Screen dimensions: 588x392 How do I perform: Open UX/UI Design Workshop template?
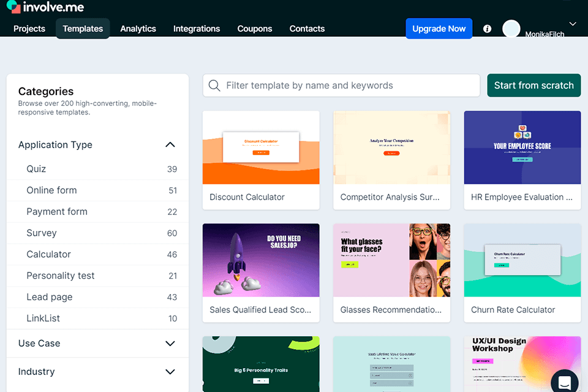click(x=522, y=364)
